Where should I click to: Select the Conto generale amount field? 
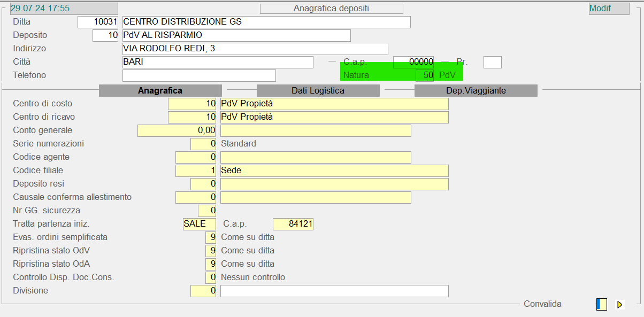177,130
